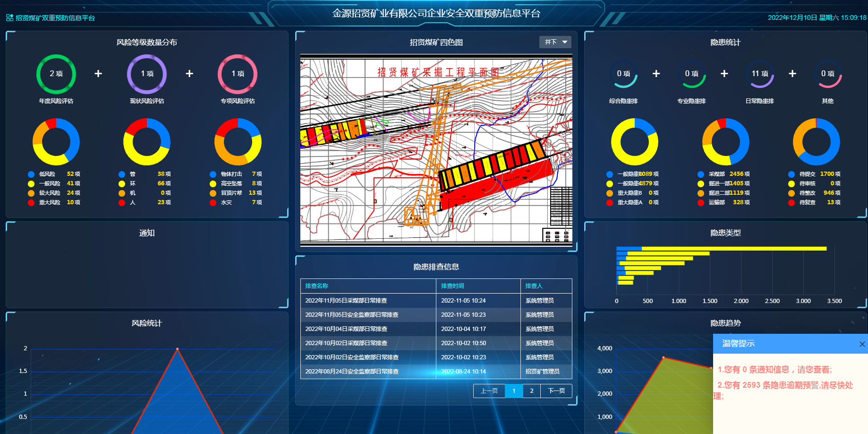Click the 下一页 button
868x434 pixels.
[556, 391]
